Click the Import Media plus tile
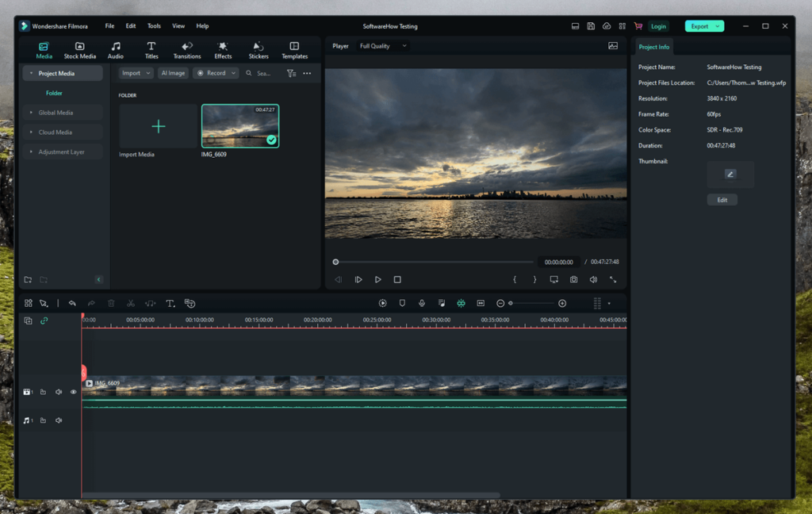This screenshot has height=514, width=812. pos(159,126)
